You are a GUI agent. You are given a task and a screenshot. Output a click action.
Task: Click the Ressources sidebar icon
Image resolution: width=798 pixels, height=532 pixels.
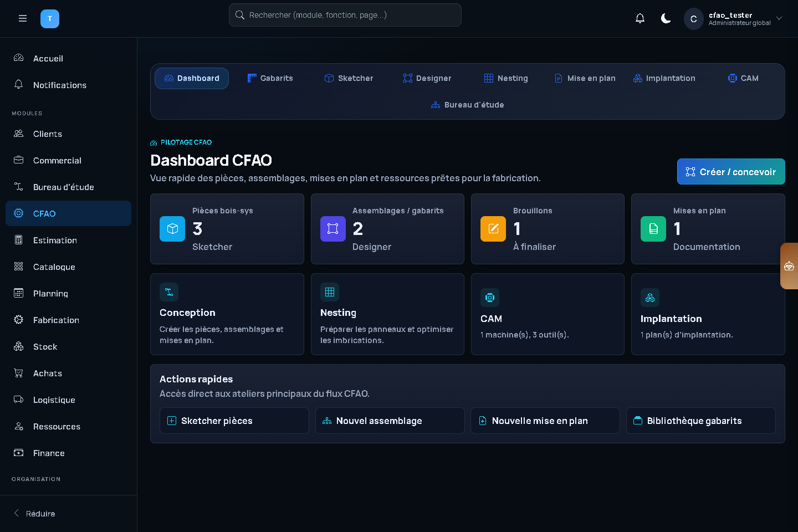click(19, 426)
